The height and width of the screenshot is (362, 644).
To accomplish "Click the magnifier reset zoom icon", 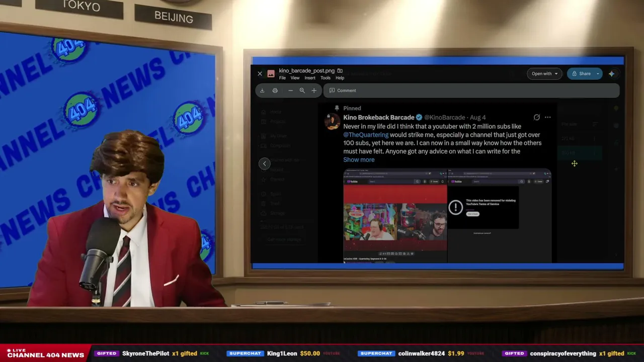I will point(302,90).
